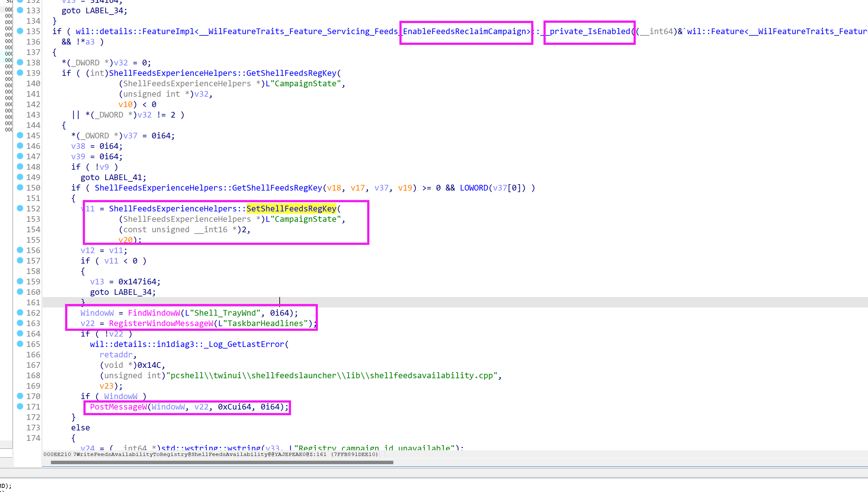Toggle breakpoint on line 163 RegisterWindowMessageW

point(20,323)
